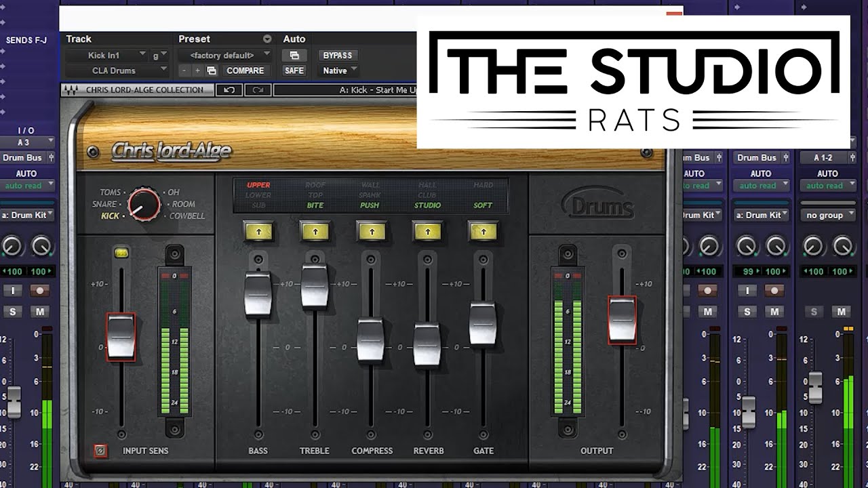This screenshot has width=868, height=488.
Task: Click the undo arrow in plugin toolbar
Action: 230,89
